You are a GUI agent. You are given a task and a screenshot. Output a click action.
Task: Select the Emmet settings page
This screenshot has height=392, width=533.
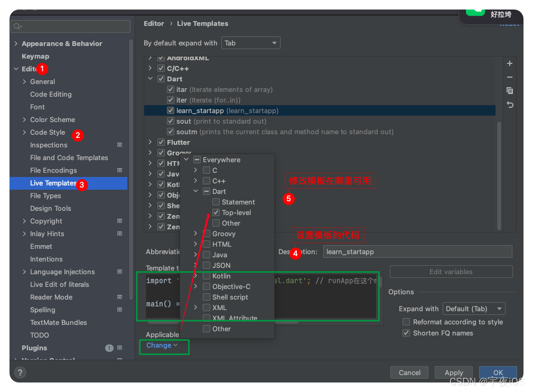(41, 247)
